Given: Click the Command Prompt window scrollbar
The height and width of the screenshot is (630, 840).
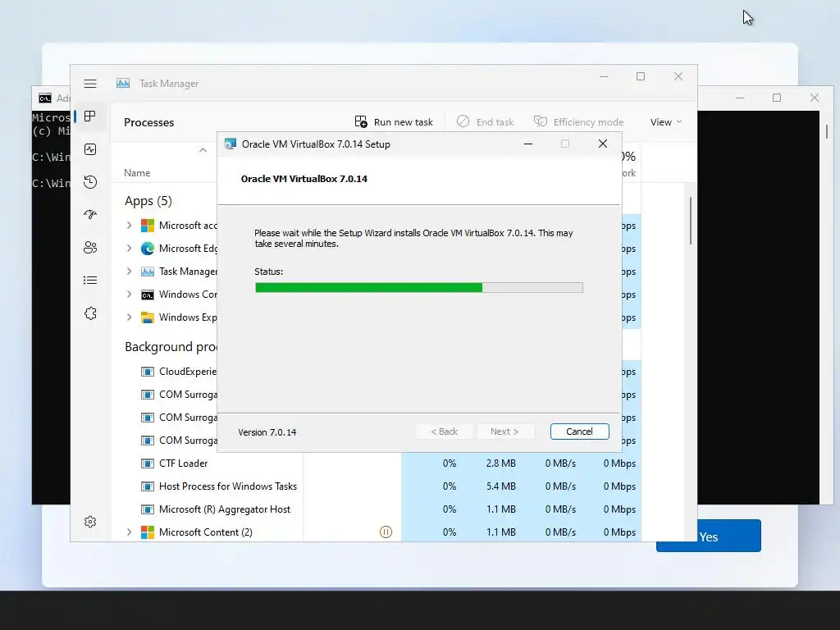Looking at the screenshot, I should point(827,131).
